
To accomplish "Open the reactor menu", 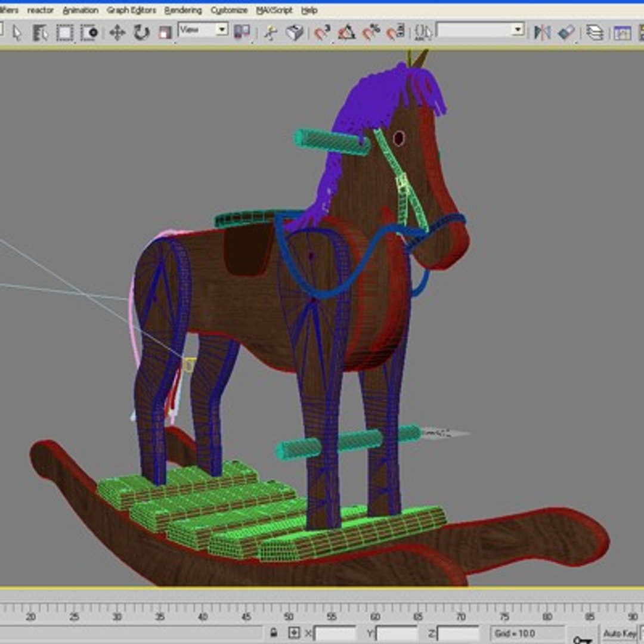I will tap(41, 10).
